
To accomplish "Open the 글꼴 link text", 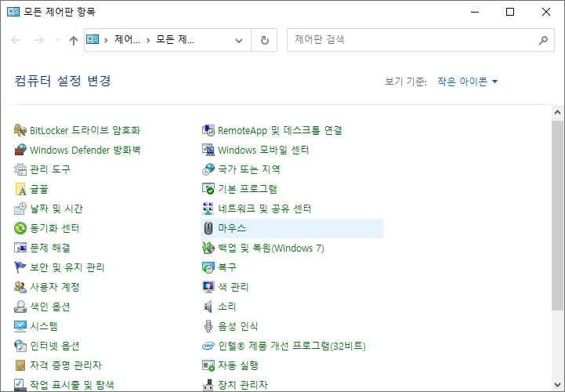I will click(39, 189).
